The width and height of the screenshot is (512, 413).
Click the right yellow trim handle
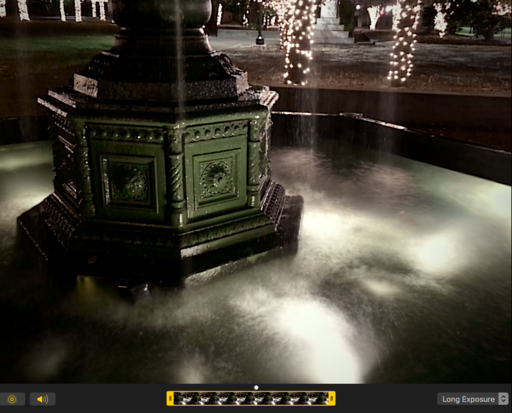click(x=332, y=398)
